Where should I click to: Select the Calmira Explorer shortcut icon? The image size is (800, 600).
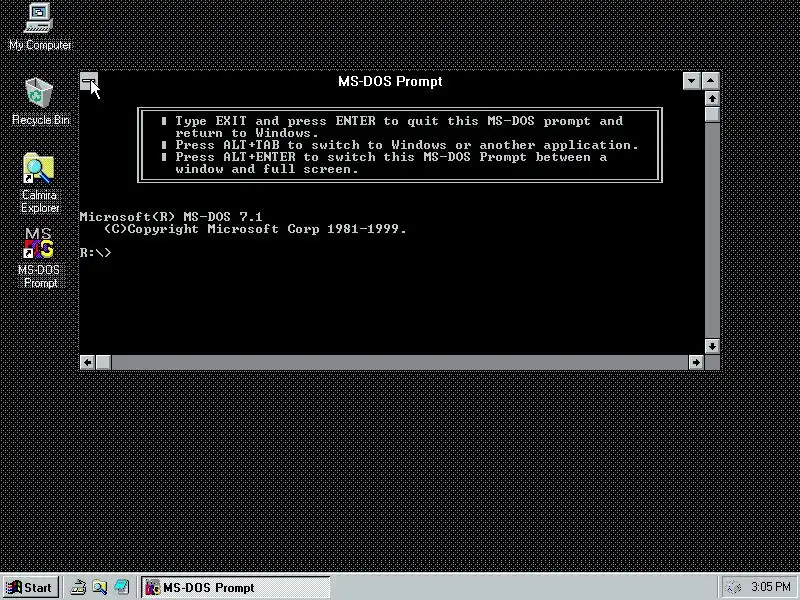tap(40, 184)
